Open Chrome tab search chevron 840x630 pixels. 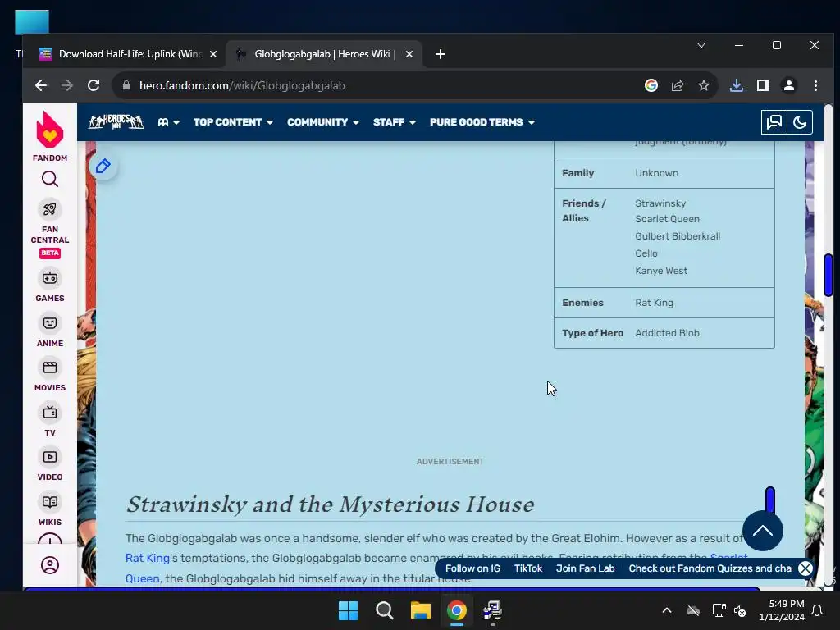701,46
